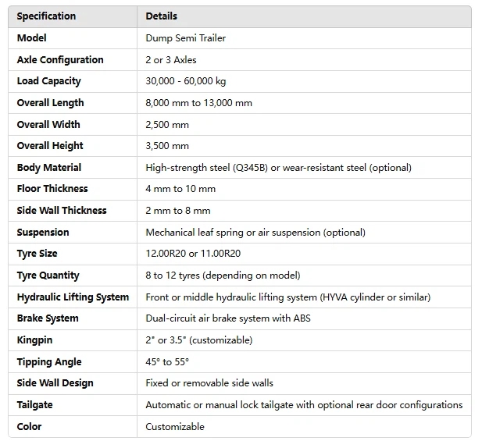Click the "3,500 mm" height value
482x448 pixels.
tap(167, 146)
